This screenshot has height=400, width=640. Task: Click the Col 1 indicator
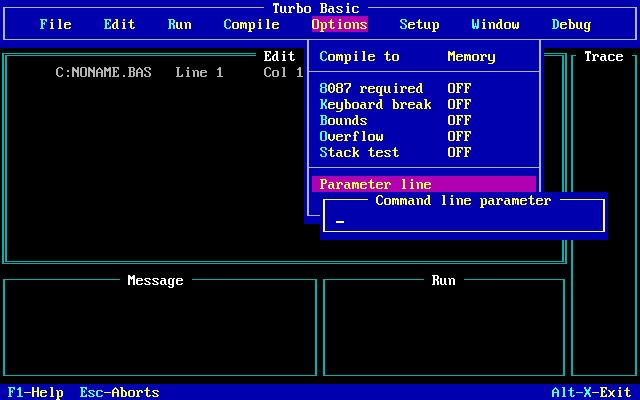click(x=283, y=72)
